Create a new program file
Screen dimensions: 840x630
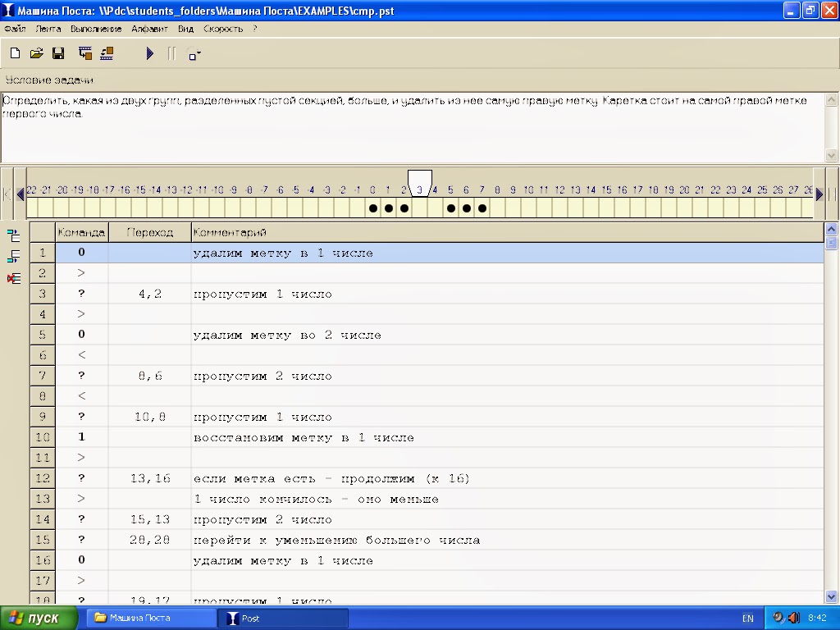click(x=15, y=53)
